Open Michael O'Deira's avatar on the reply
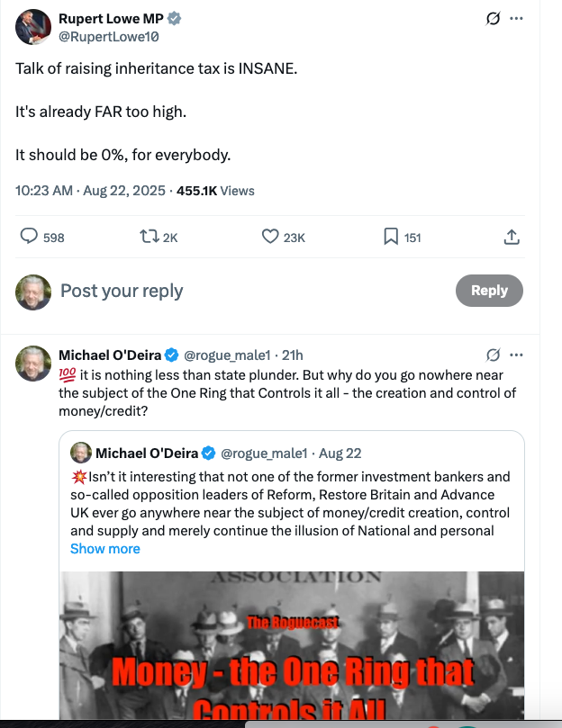 tap(32, 364)
